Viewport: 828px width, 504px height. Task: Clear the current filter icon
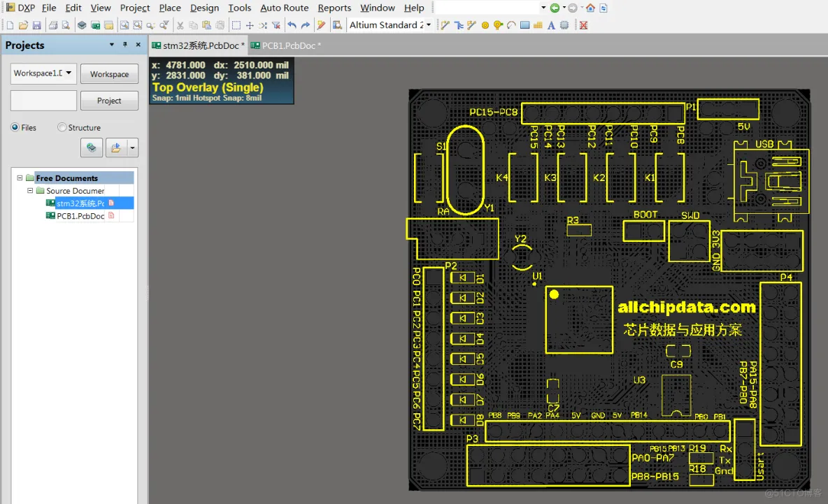point(276,25)
